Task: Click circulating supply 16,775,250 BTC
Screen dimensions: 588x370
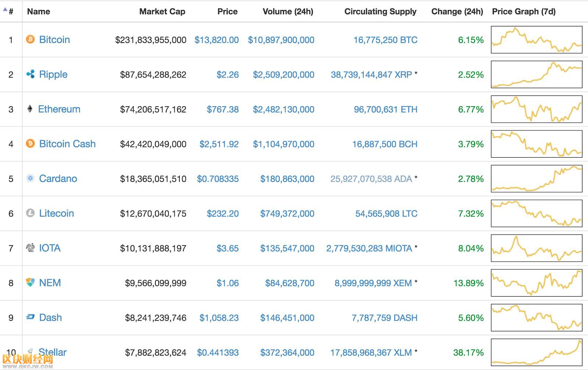Action: 386,40
